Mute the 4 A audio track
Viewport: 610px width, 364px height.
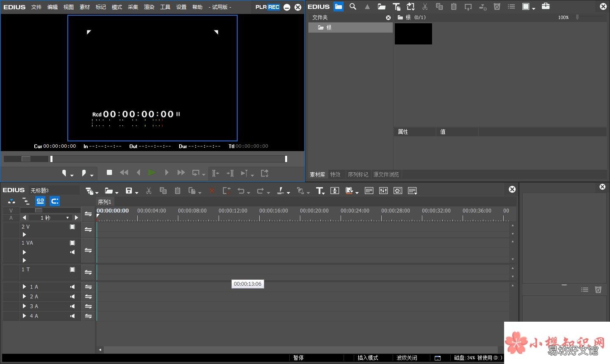coord(72,316)
